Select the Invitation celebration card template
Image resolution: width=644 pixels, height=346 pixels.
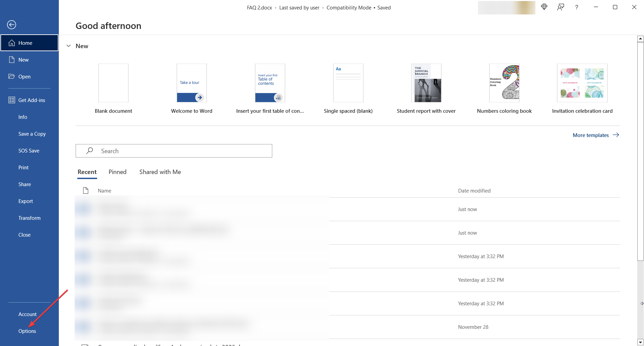click(x=582, y=89)
